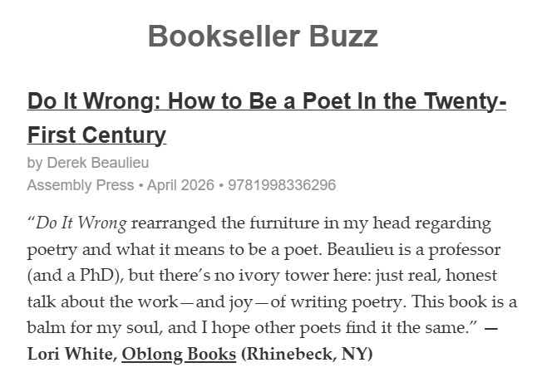This screenshot has width=542, height=392.
Task: Click the "Bookseller Buzz" heading
Action: (263, 37)
